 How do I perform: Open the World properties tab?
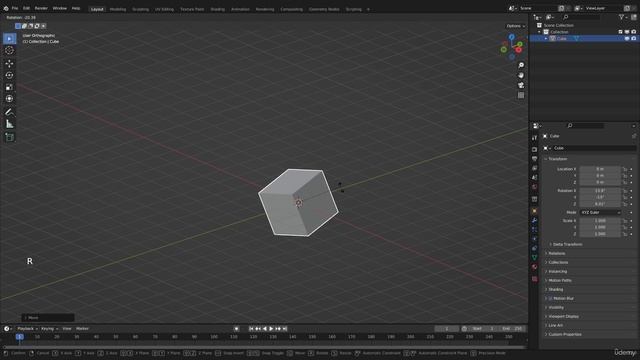pos(534,187)
